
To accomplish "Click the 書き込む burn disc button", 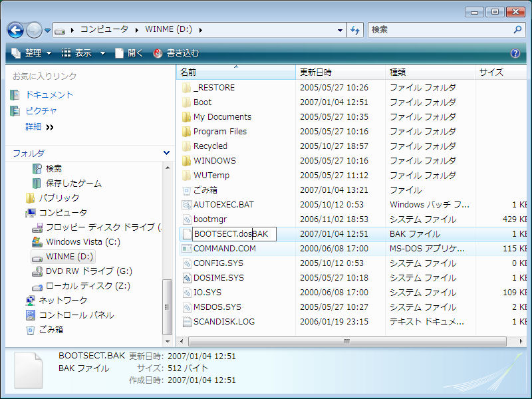I will point(176,53).
